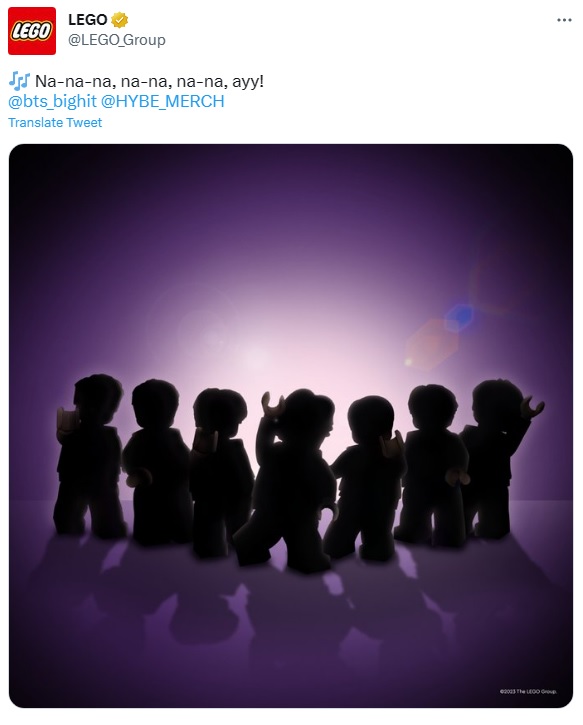
Task: Click Translate Tweet
Action: 55,123
